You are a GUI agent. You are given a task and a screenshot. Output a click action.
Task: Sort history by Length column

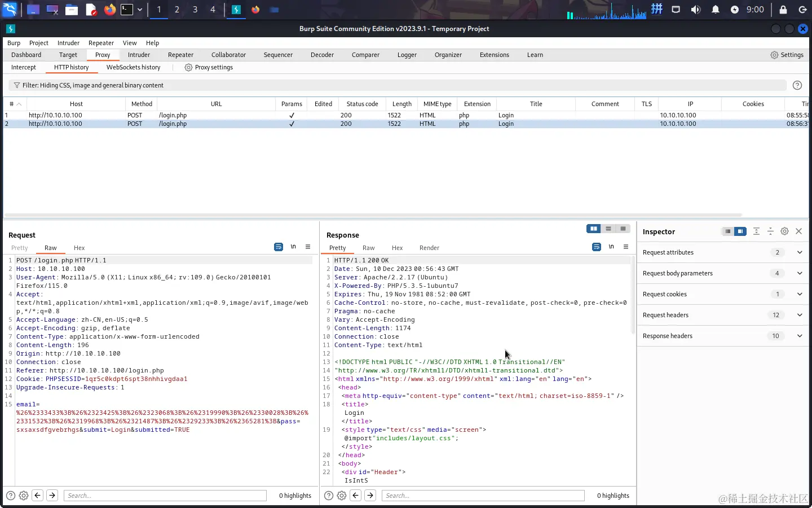402,104
